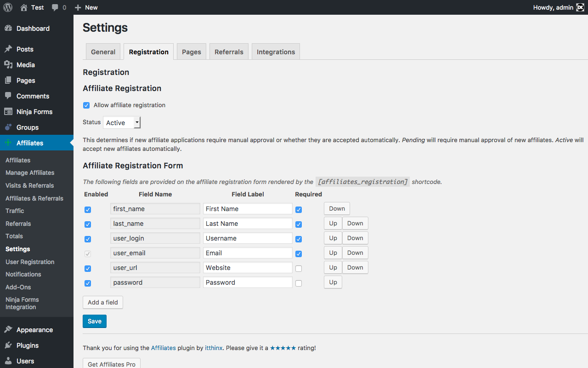Viewport: 588px width, 368px height.
Task: Click the Media icon in the sidebar
Action: tap(8, 65)
